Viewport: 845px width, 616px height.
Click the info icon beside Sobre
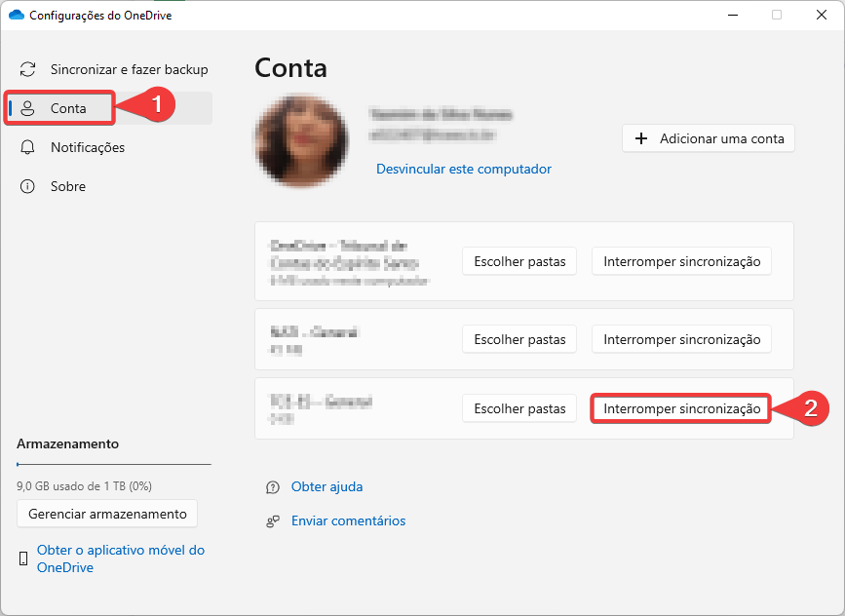pos(27,186)
